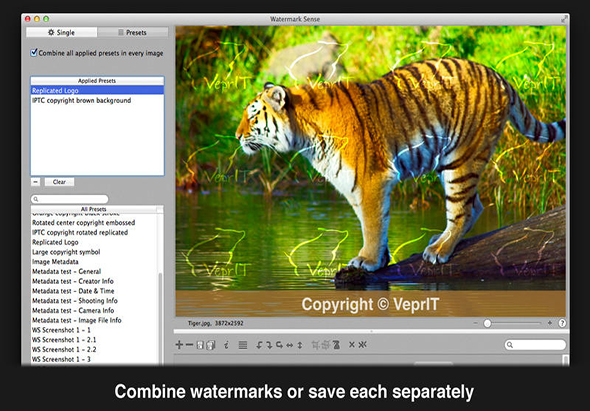The height and width of the screenshot is (411, 590).
Task: Click the remove all watermarks icon
Action: (362, 344)
